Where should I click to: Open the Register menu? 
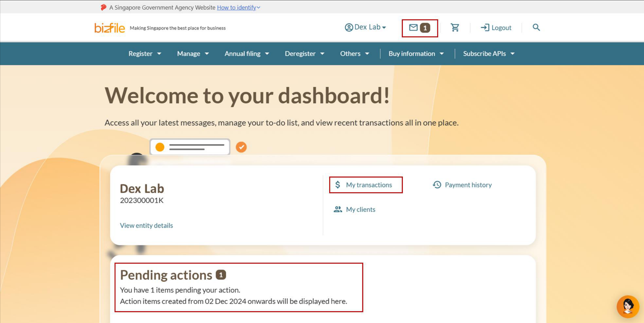(x=145, y=54)
